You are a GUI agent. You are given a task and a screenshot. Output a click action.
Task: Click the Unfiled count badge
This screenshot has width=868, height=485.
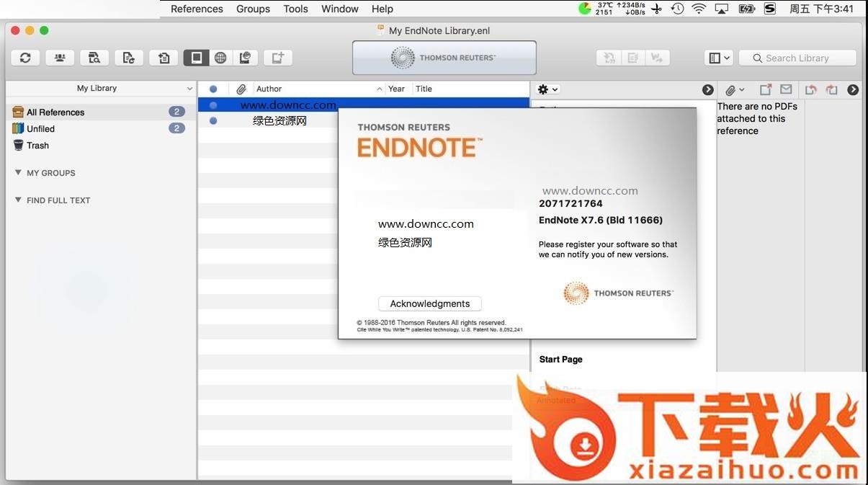tap(176, 128)
